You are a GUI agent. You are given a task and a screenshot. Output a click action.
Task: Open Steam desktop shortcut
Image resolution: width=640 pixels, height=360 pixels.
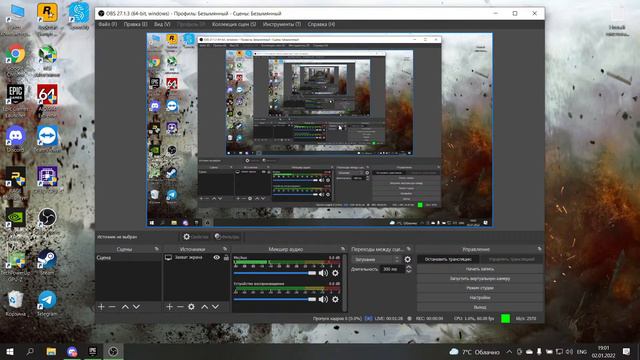[x=47, y=261]
